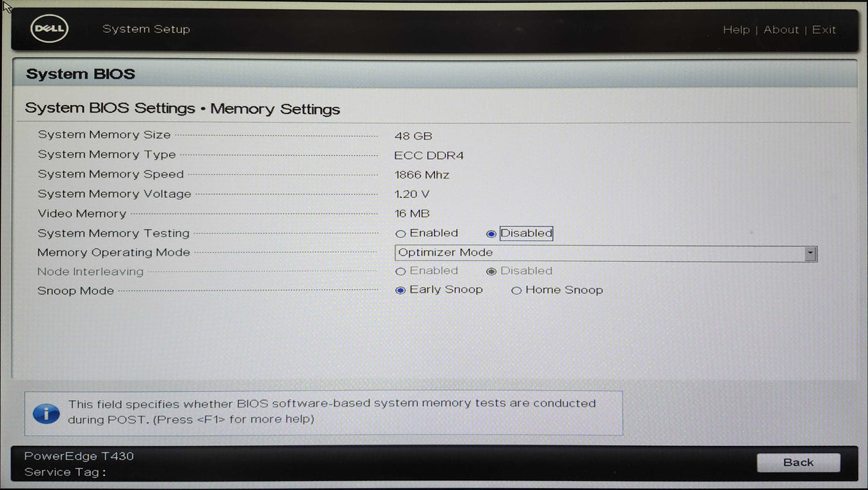Click the System Setup title text
The image size is (868, 490).
click(146, 29)
